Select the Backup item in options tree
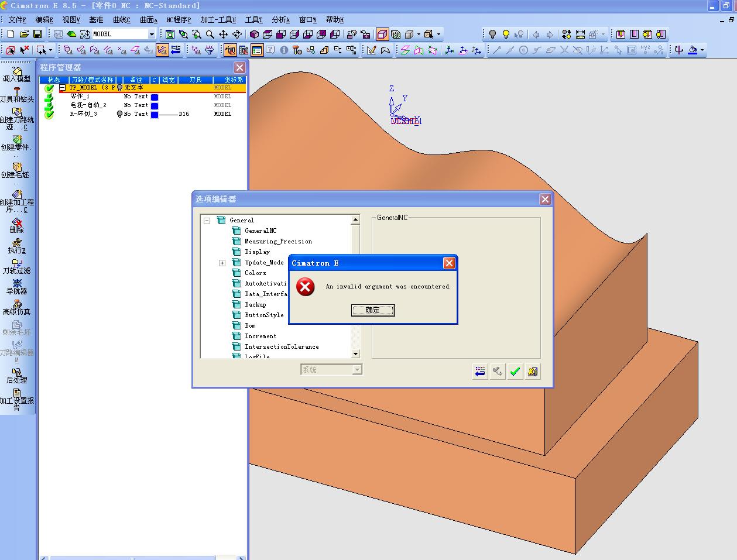 click(255, 304)
